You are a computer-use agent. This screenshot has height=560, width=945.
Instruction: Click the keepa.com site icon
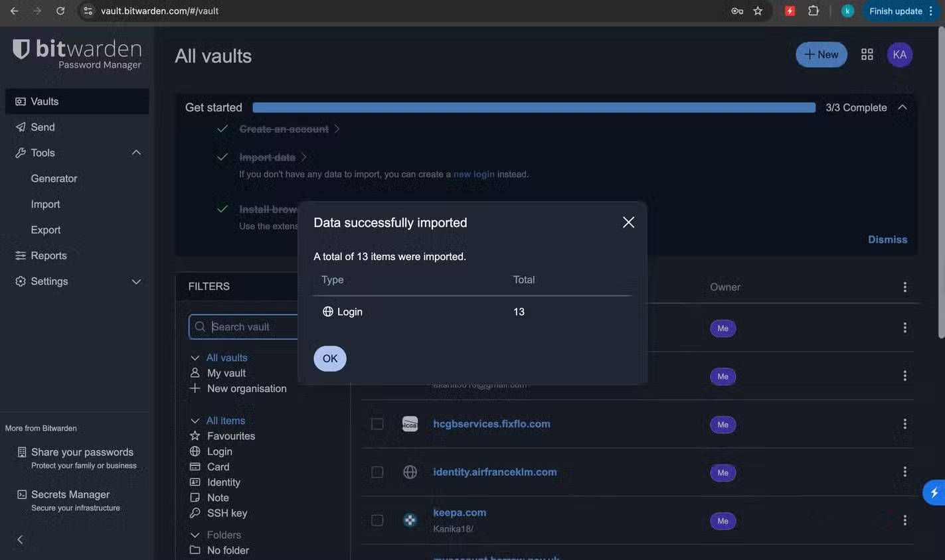point(410,520)
